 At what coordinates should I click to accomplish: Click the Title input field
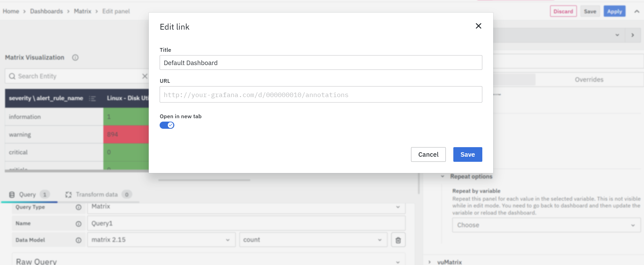pos(321,63)
